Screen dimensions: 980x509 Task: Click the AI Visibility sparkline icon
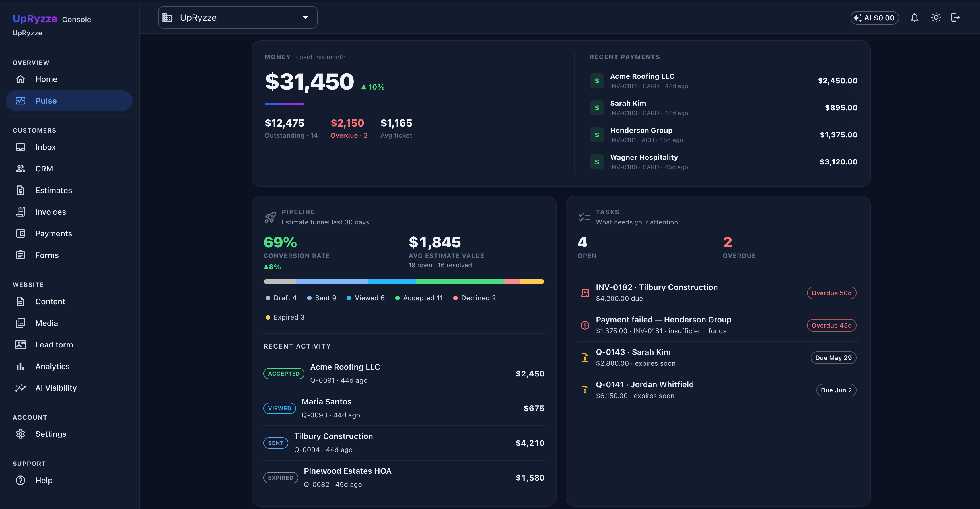[x=20, y=388]
